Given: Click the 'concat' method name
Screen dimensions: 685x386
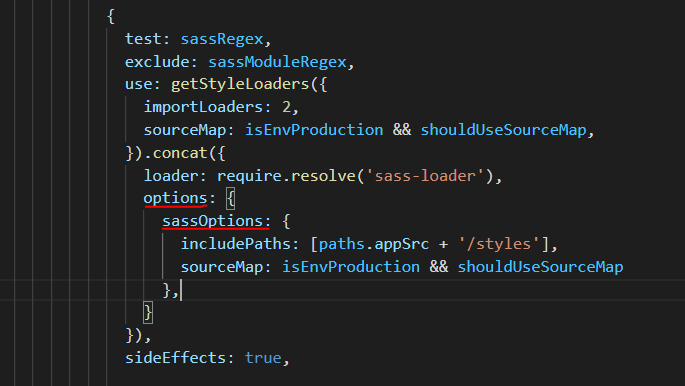Looking at the screenshot, I should [180, 153].
